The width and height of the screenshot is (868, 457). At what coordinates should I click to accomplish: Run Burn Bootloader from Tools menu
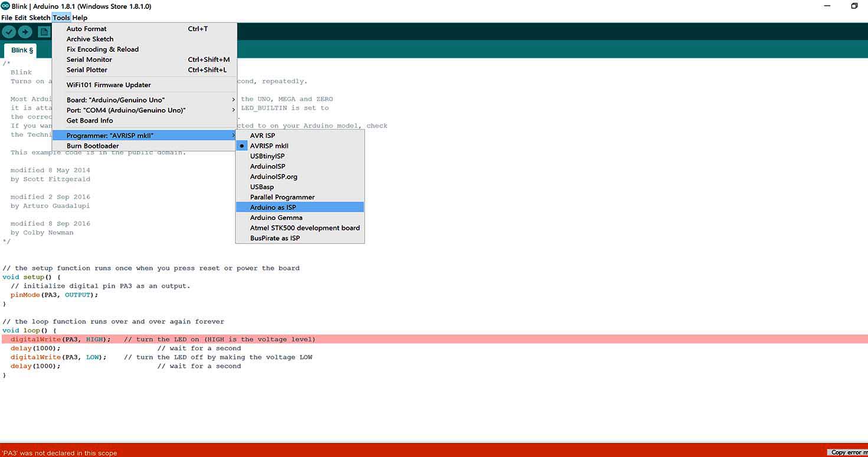point(144,146)
